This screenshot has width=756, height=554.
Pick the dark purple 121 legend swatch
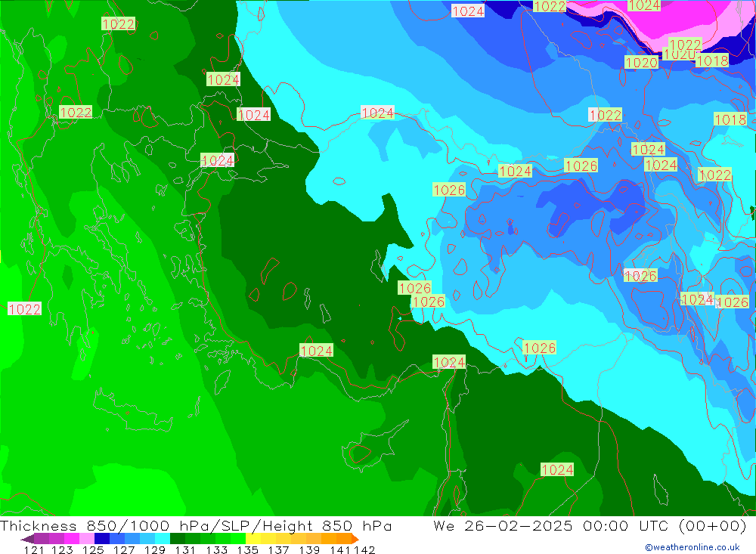coord(41,539)
